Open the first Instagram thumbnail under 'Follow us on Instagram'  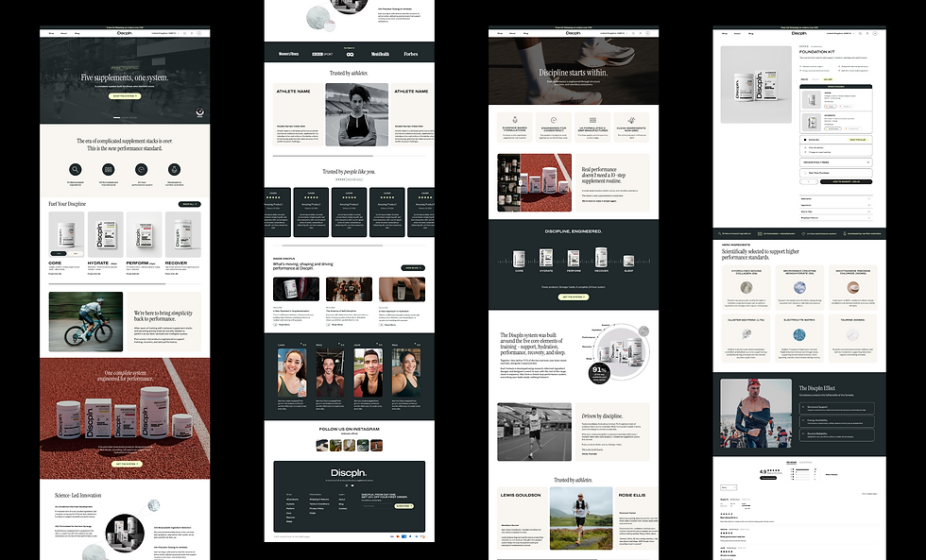pos(322,446)
